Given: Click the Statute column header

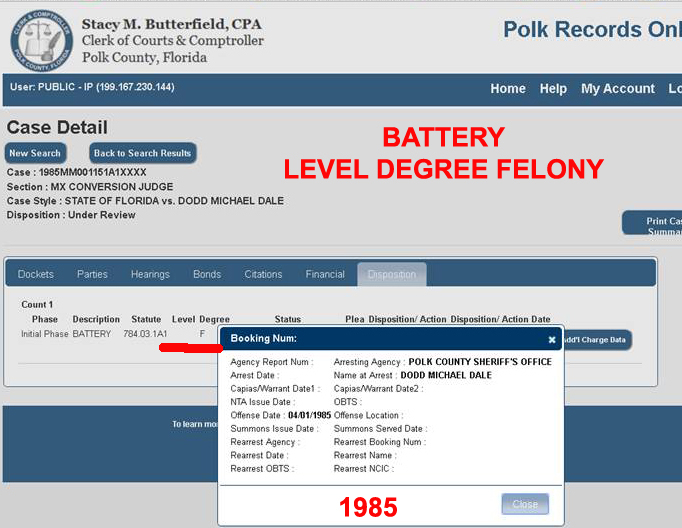Looking at the screenshot, I should click(146, 319).
